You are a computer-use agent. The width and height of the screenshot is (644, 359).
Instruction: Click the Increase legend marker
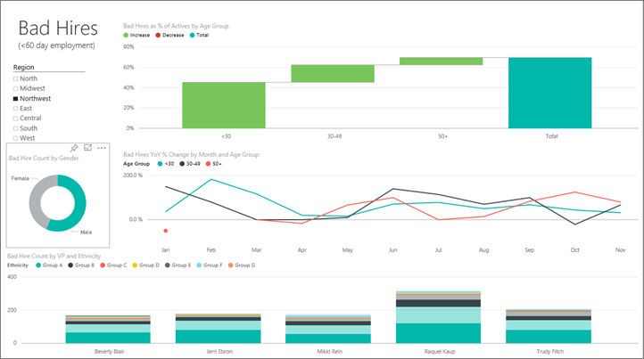click(126, 36)
